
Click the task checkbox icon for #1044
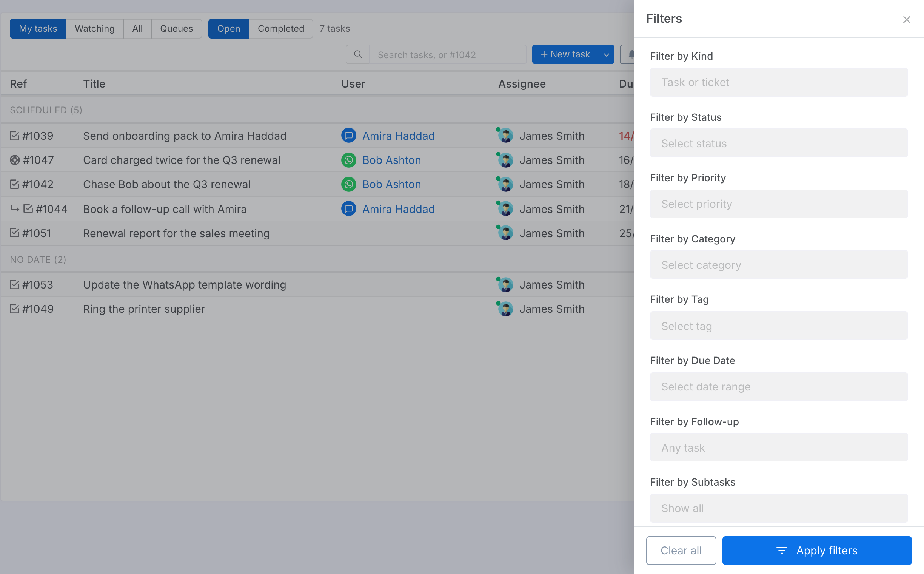28,208
